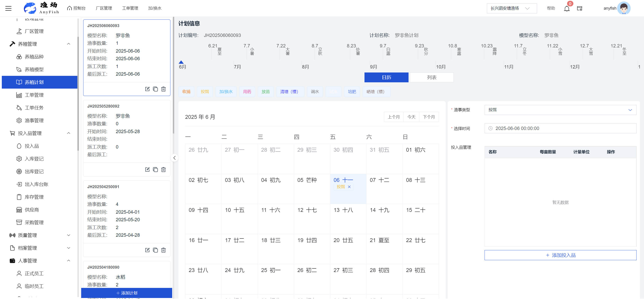Screen dimensions: 644x302
Task: Open 长兴泗安塘渔场 farm selector
Action: 511,8
